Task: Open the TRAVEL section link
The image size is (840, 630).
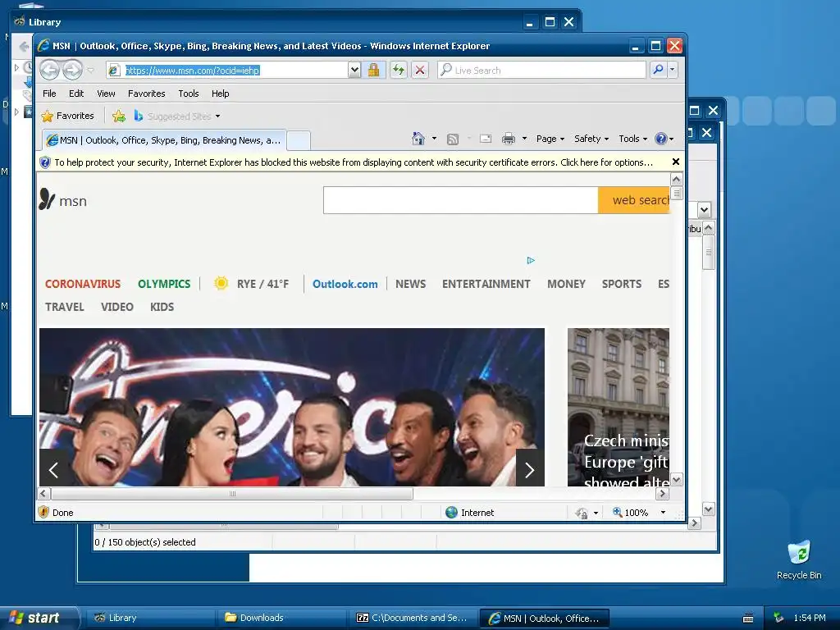Action: click(64, 307)
